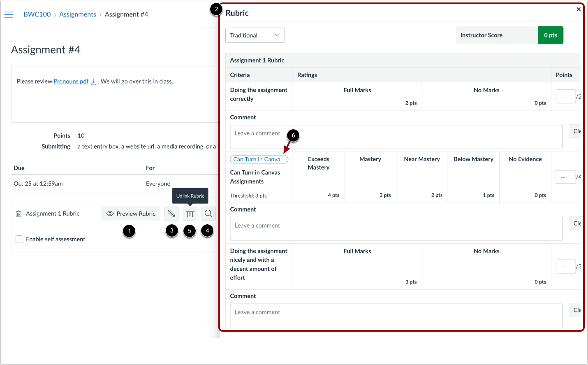
Task: Click the Oct 25 at 12:59am due date
Action: [x=38, y=184]
